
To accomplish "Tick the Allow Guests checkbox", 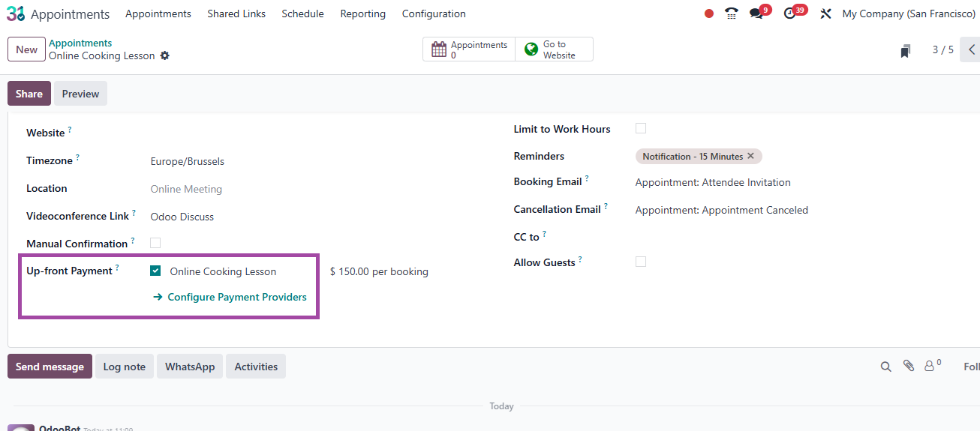I will 641,262.
